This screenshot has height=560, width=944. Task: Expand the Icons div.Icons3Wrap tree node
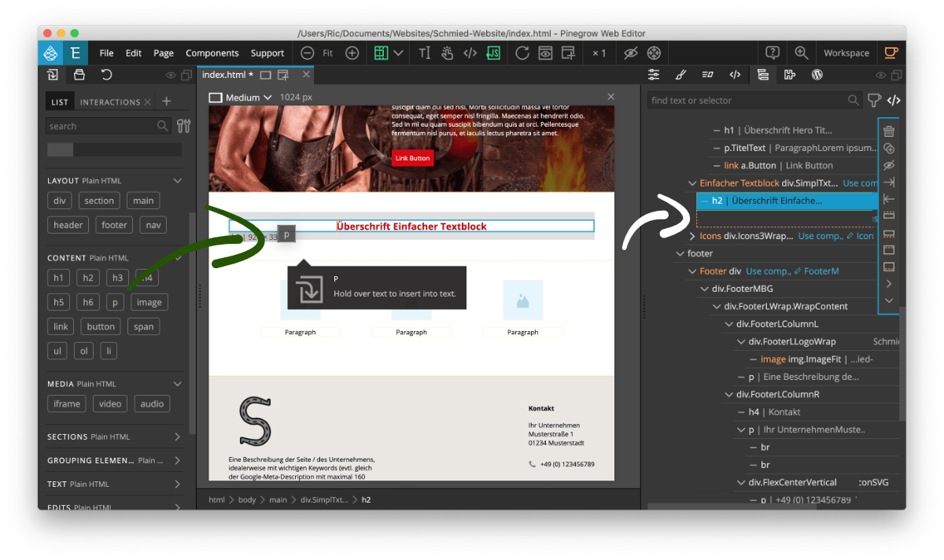click(692, 236)
